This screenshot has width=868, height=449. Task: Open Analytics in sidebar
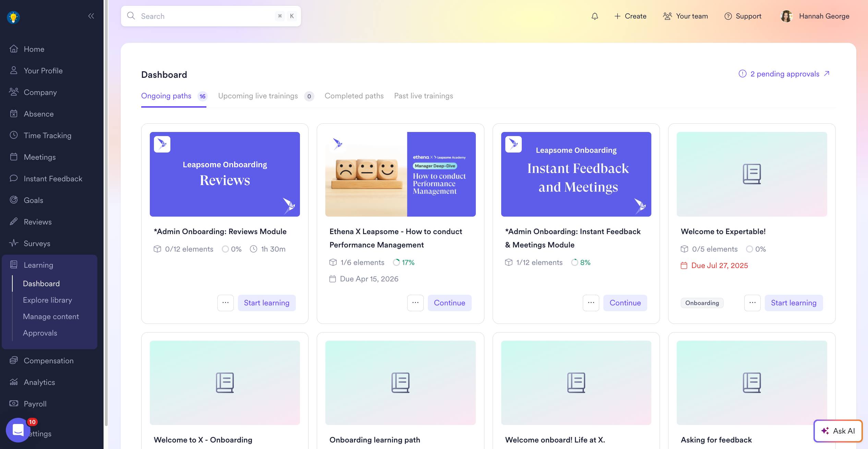(39, 382)
